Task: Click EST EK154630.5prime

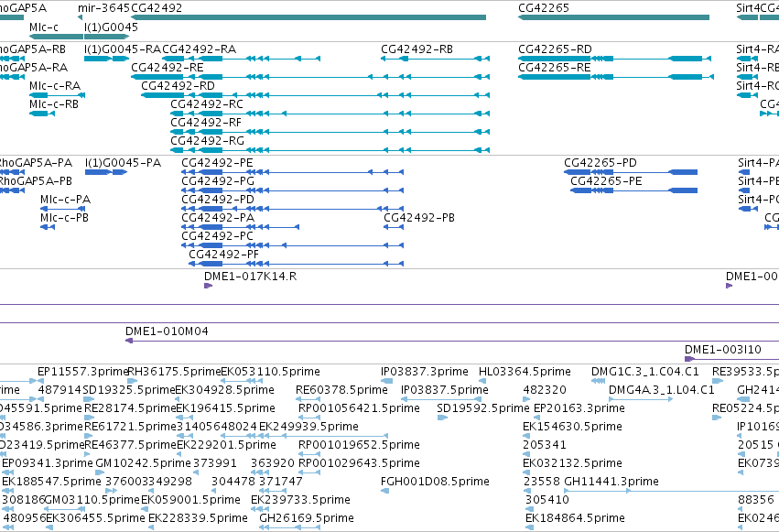Action: pyautogui.click(x=572, y=428)
